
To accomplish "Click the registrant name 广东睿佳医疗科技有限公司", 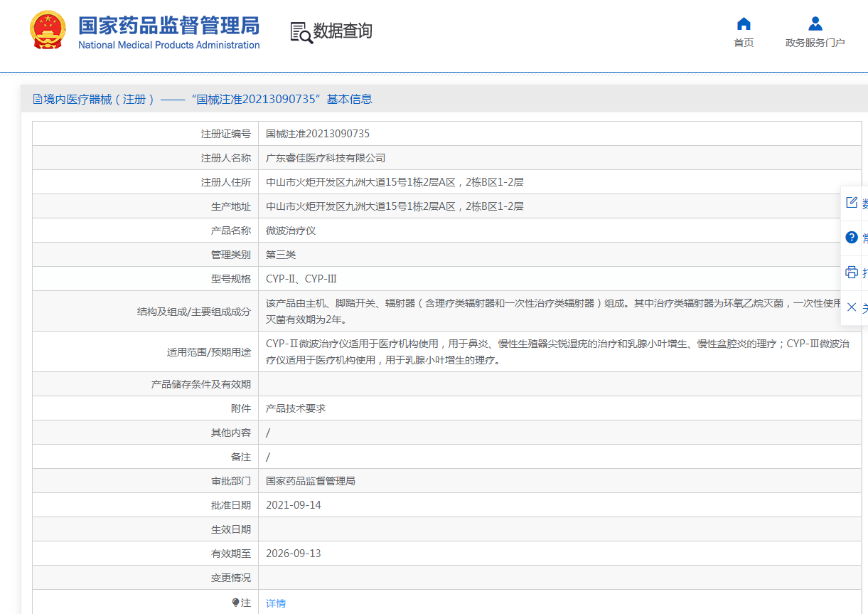I will pyautogui.click(x=326, y=158).
